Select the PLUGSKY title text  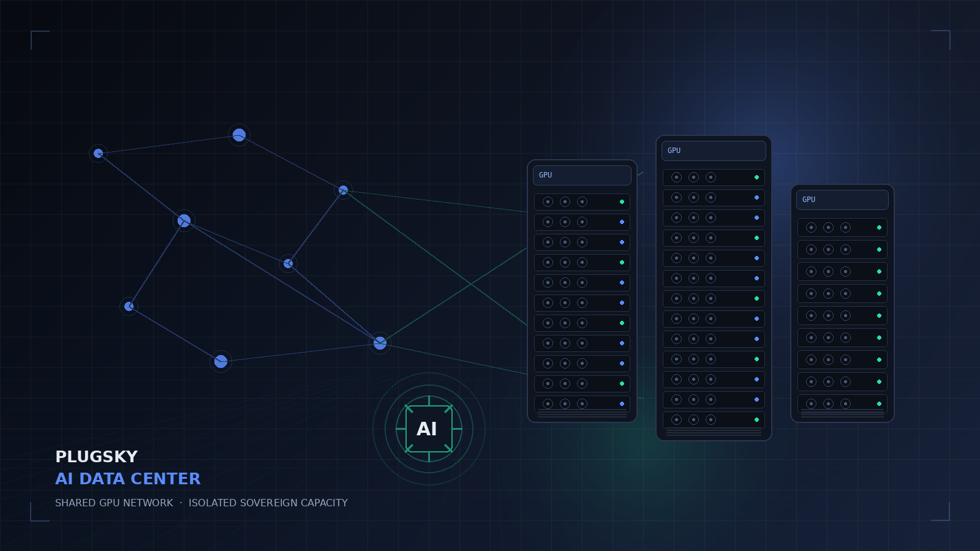96,457
